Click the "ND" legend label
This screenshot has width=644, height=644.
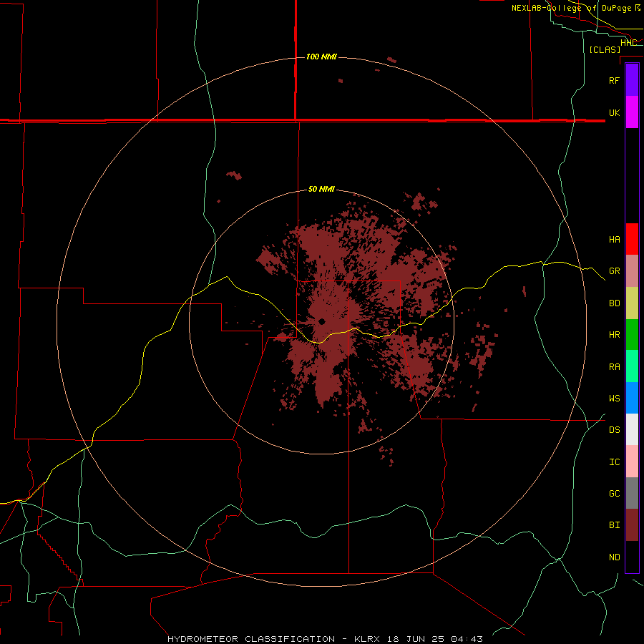pos(615,557)
